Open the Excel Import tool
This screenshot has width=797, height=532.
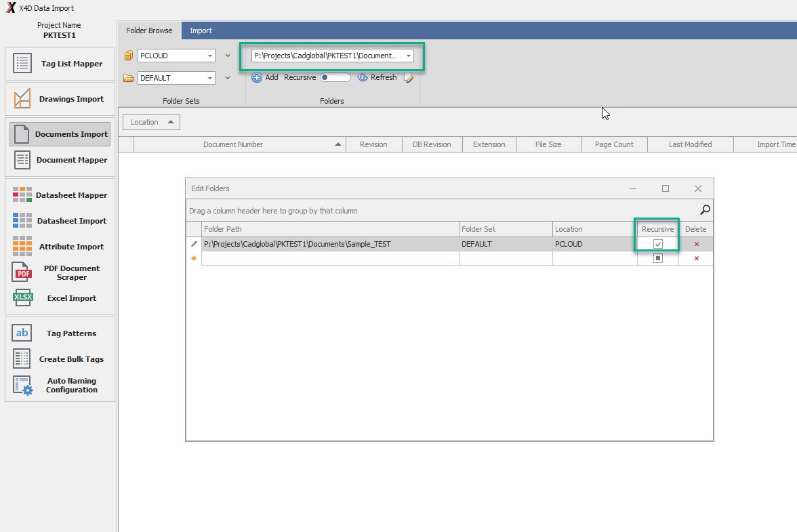[59, 298]
